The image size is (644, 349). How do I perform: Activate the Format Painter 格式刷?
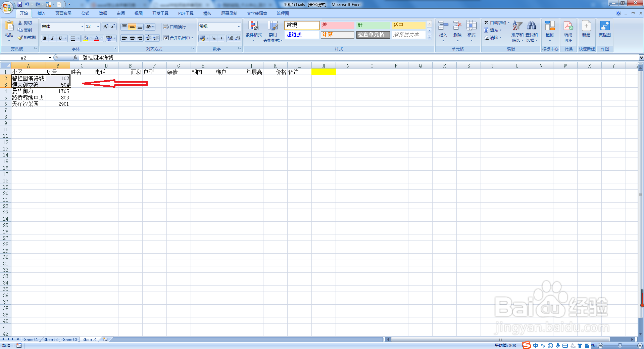[27, 38]
